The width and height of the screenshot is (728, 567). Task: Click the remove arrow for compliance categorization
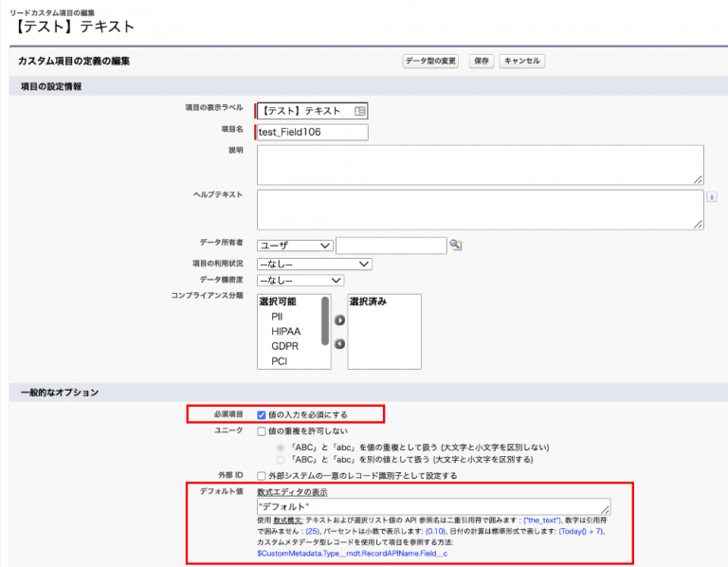[x=338, y=344]
